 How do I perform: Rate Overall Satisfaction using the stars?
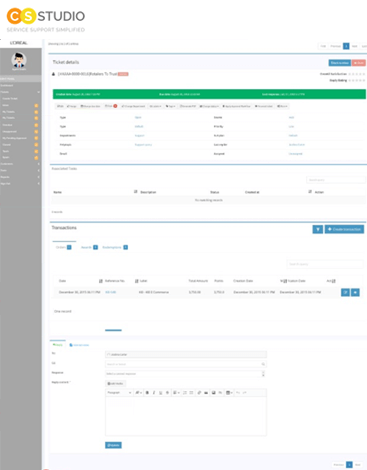pyautogui.click(x=357, y=74)
